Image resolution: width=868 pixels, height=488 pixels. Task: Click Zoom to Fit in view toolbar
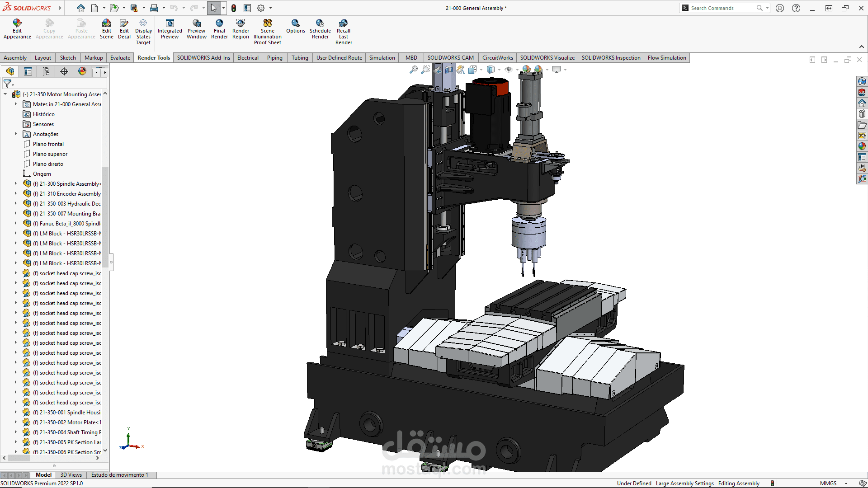click(x=413, y=70)
